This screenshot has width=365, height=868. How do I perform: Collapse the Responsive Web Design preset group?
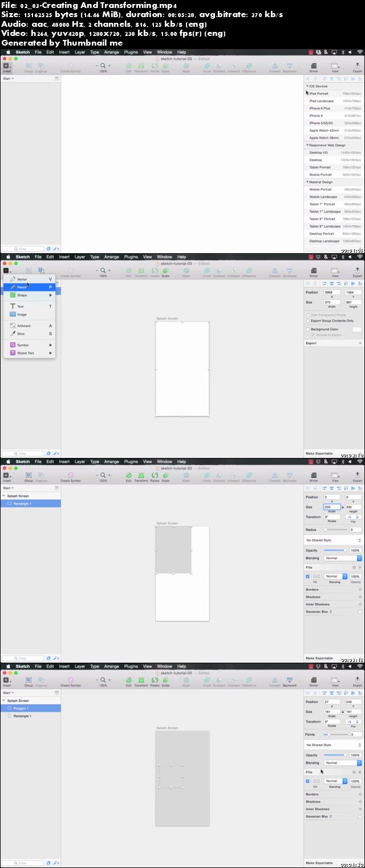(307, 145)
